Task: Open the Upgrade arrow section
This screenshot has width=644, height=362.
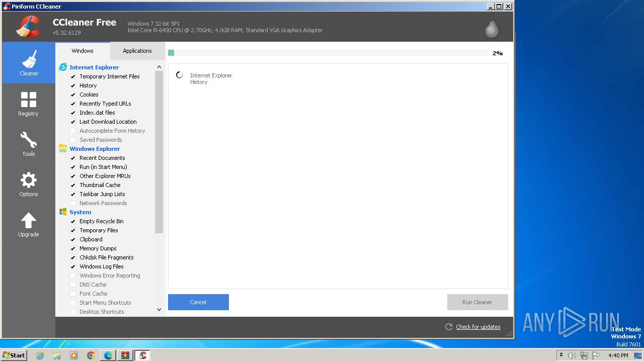Action: (x=29, y=224)
